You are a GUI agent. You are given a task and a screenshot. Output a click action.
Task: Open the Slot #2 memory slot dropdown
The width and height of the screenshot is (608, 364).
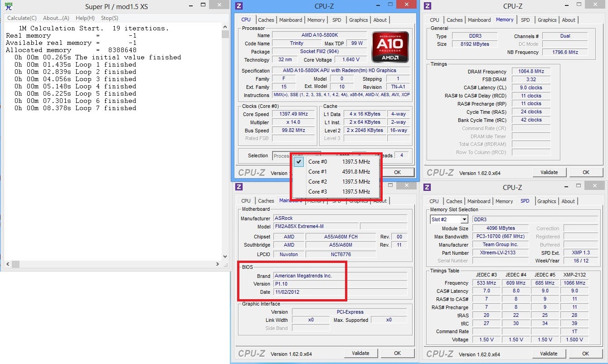coord(449,219)
